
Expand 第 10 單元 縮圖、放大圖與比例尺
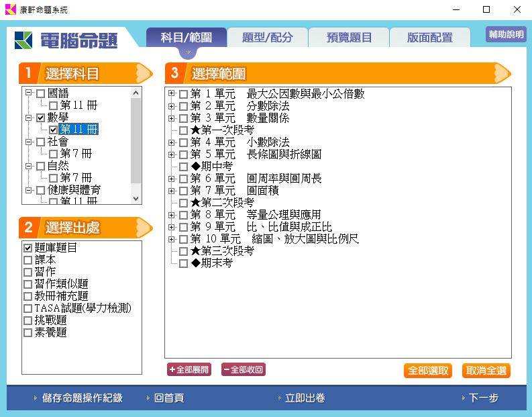point(171,239)
